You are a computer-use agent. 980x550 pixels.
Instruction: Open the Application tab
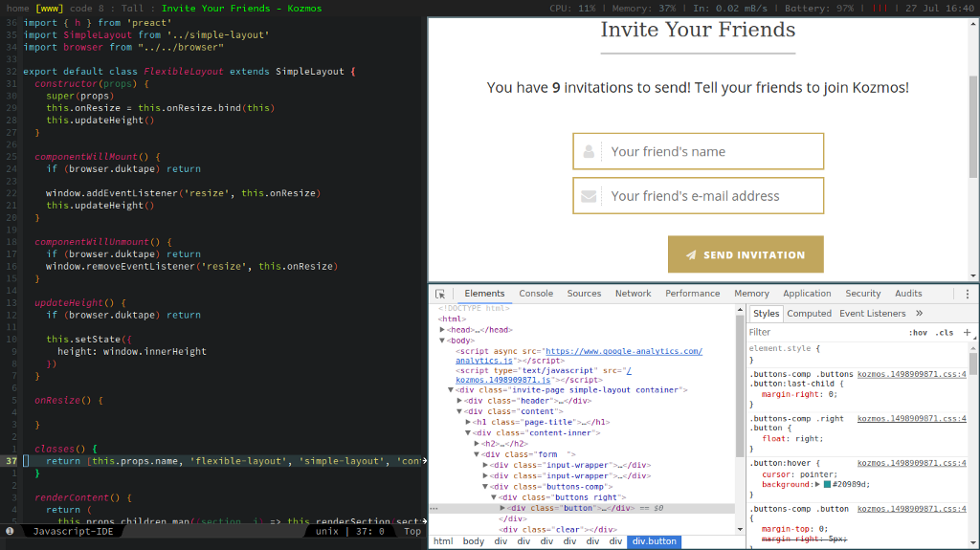807,293
